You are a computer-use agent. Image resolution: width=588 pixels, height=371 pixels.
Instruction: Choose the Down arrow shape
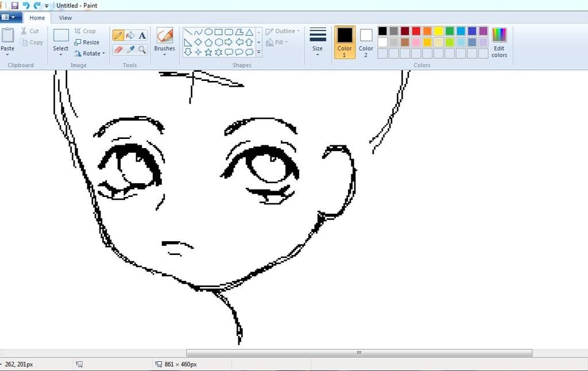(188, 52)
